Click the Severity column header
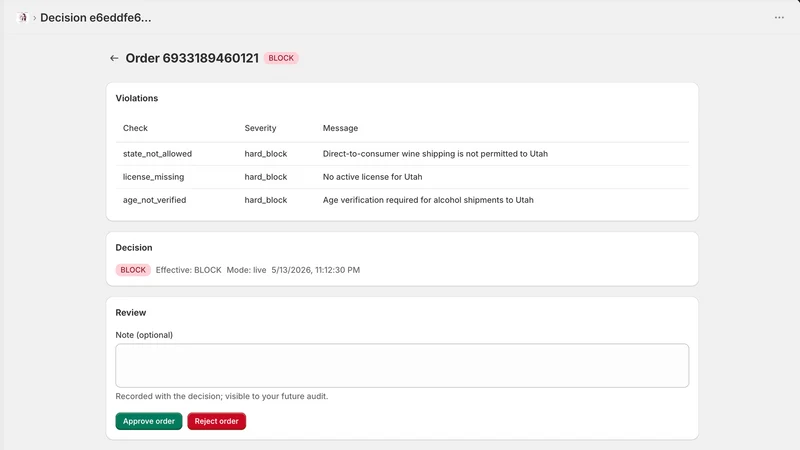800x450 pixels. coord(260,128)
